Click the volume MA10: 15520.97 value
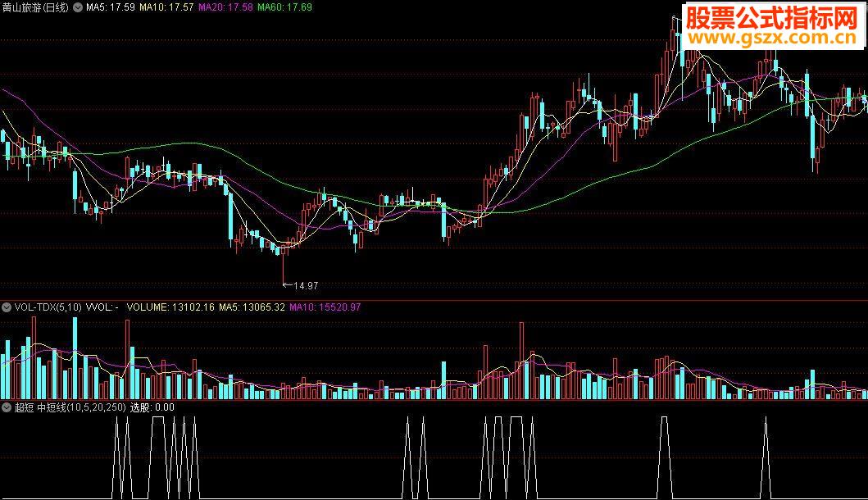 325,307
